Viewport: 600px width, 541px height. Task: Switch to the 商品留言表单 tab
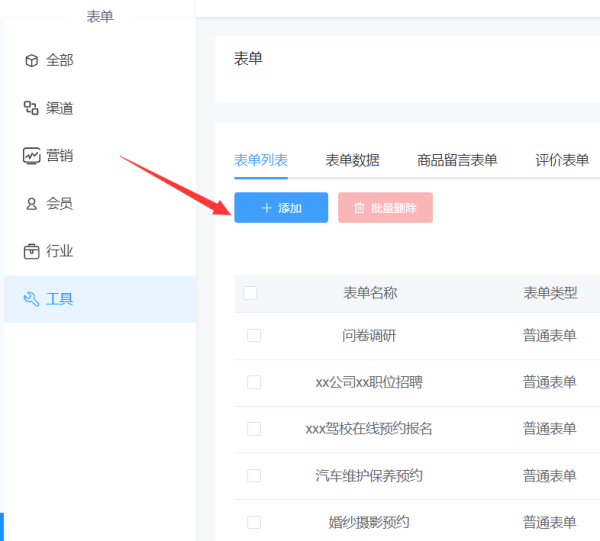pyautogui.click(x=457, y=160)
